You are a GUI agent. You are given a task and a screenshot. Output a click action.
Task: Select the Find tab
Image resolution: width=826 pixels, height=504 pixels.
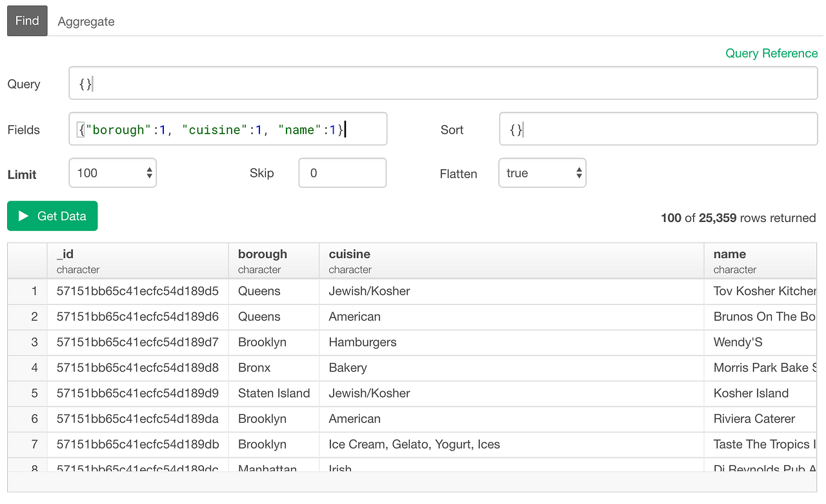coord(26,21)
